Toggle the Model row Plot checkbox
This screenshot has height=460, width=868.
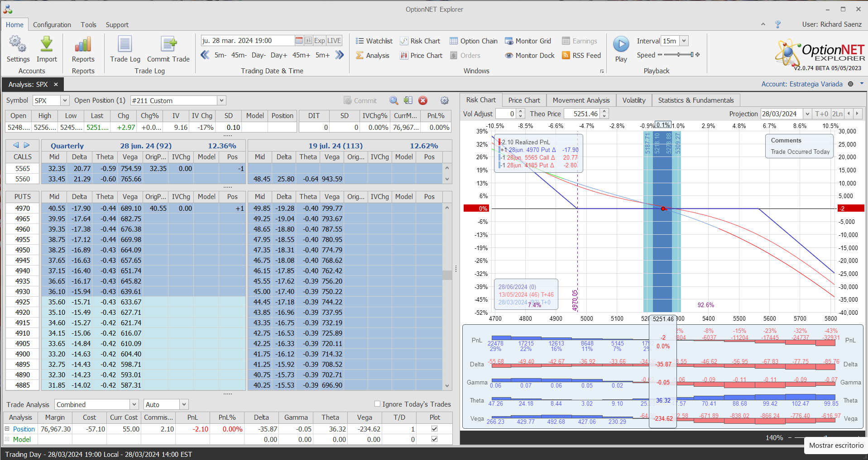pyautogui.click(x=434, y=439)
